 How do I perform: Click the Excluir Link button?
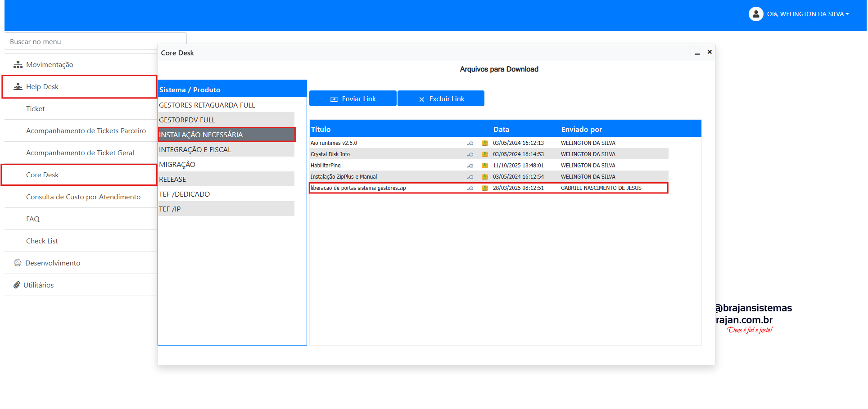coord(441,99)
